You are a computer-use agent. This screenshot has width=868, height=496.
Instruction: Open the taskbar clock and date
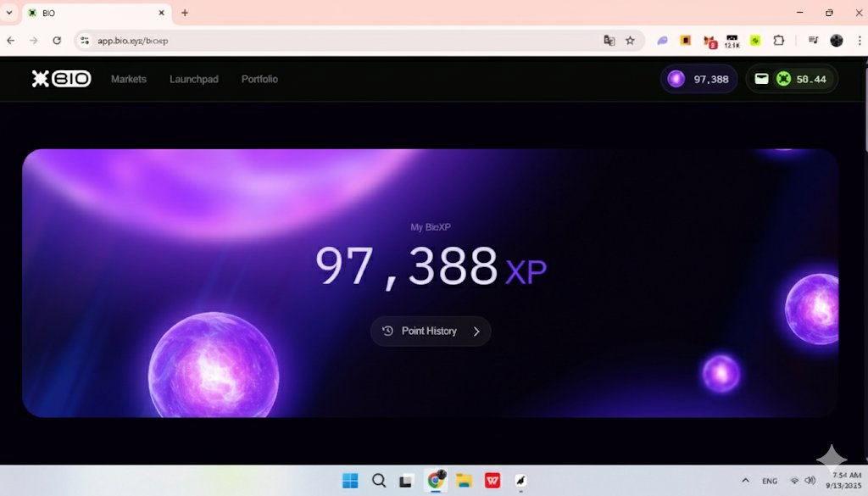(843, 481)
